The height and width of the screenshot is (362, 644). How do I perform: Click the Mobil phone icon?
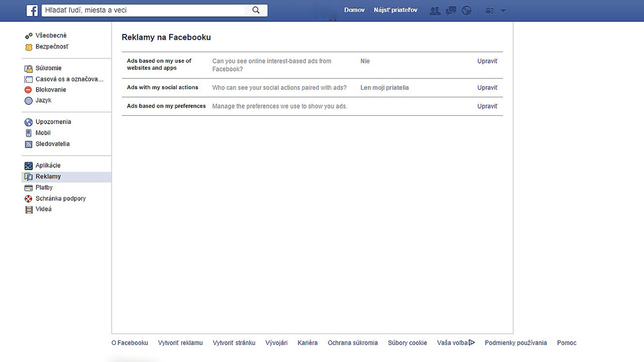pyautogui.click(x=29, y=133)
